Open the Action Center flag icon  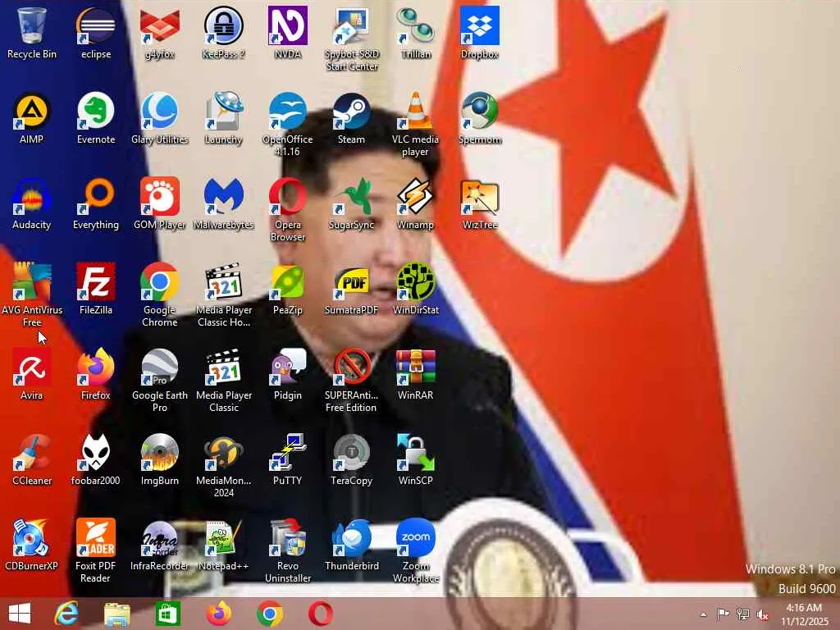pos(723,614)
